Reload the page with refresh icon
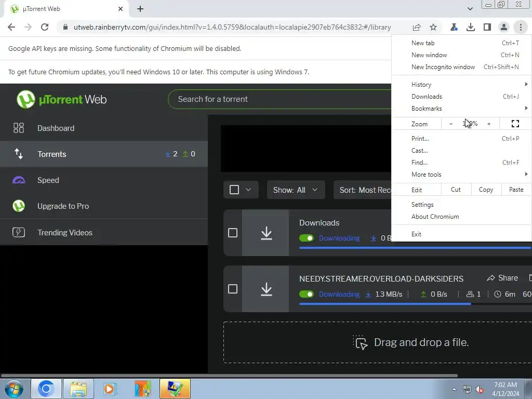532x399 pixels. 45,27
